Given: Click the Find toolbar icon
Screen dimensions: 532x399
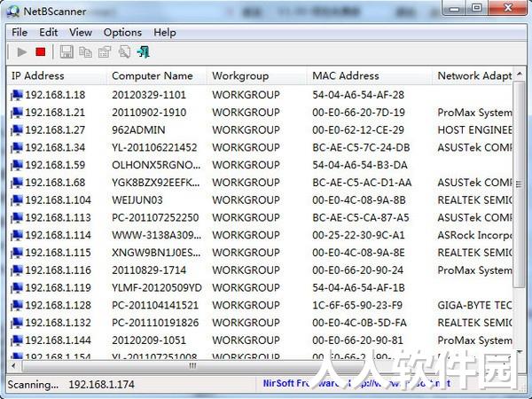Looking at the screenshot, I should click(x=124, y=52).
